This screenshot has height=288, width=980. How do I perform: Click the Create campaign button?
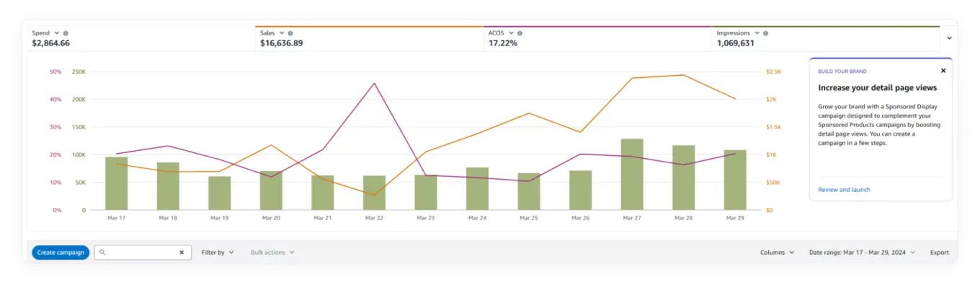61,253
